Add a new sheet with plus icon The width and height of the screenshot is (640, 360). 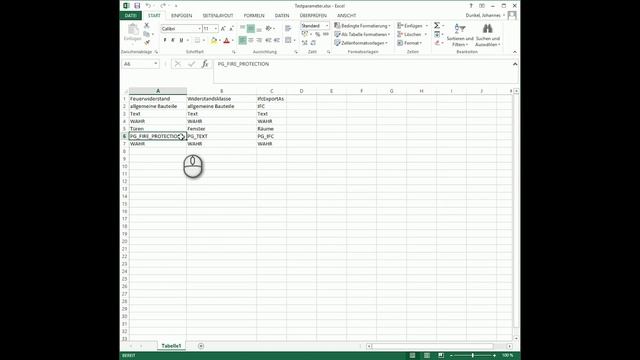tap(201, 346)
